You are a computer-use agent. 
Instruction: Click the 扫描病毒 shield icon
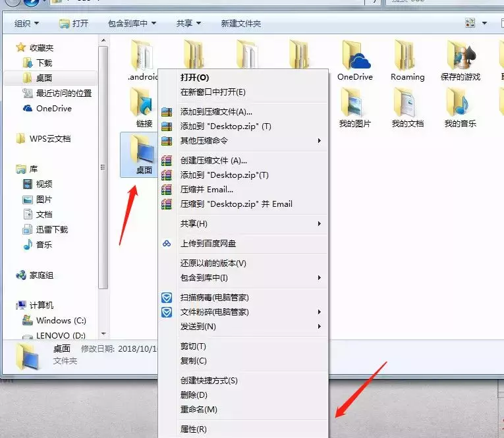click(x=167, y=298)
